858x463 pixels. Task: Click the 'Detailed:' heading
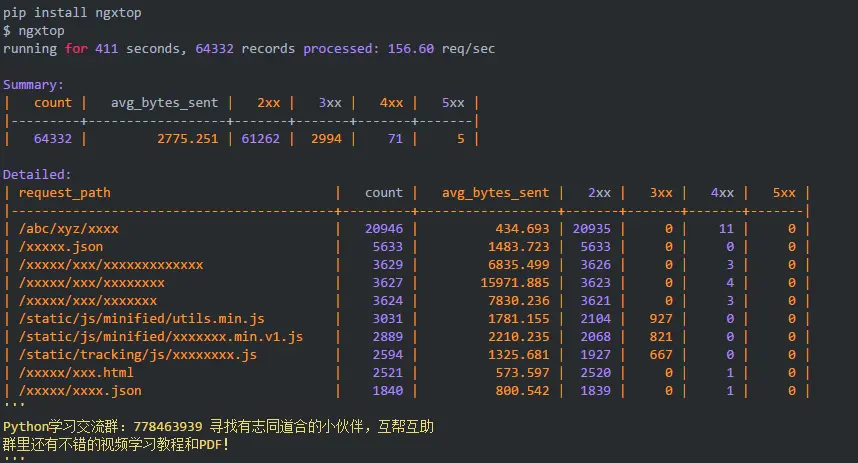click(37, 175)
